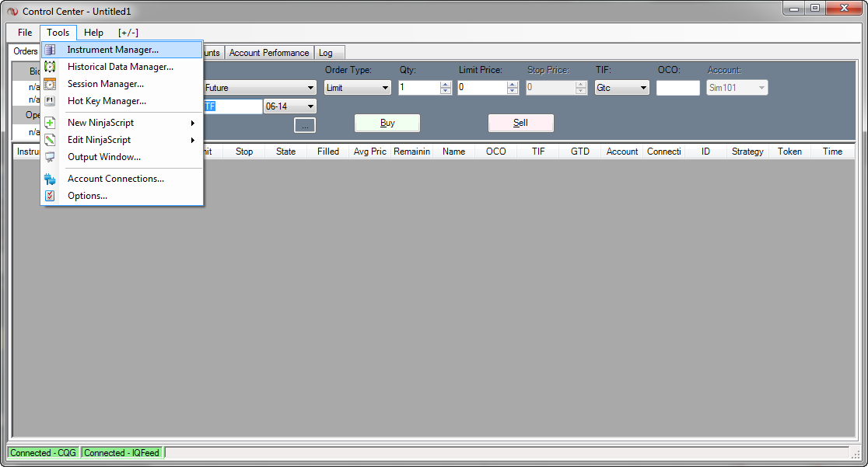Click the New NinjaScript plus icon
Screen dimensions: 868x467
[x=50, y=123]
